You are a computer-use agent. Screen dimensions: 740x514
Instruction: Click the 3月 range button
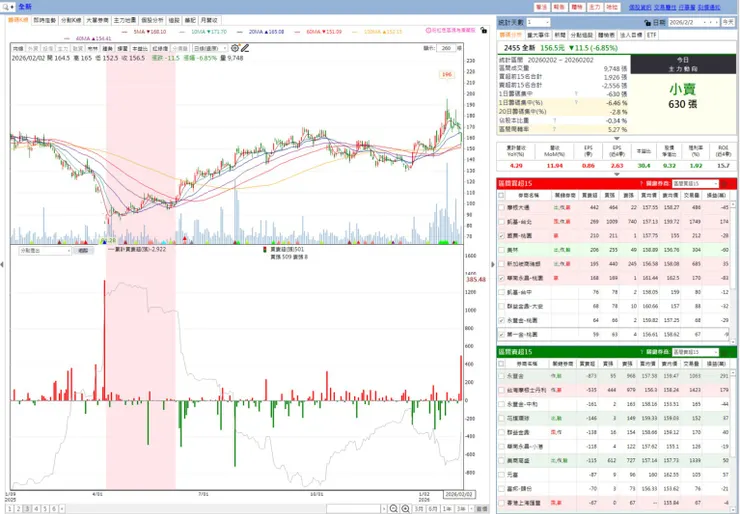point(419,508)
